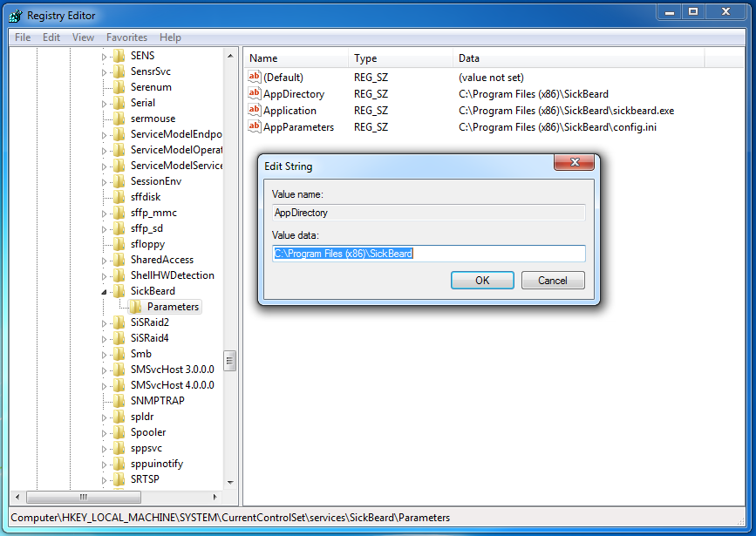This screenshot has height=536, width=756.
Task: Expand the SessionEnv tree node
Action: coord(104,183)
